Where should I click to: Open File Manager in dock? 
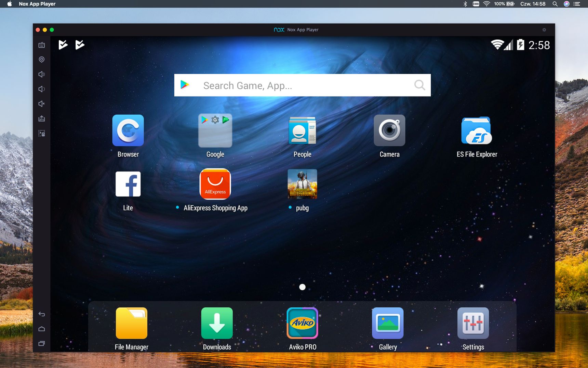[x=131, y=323]
